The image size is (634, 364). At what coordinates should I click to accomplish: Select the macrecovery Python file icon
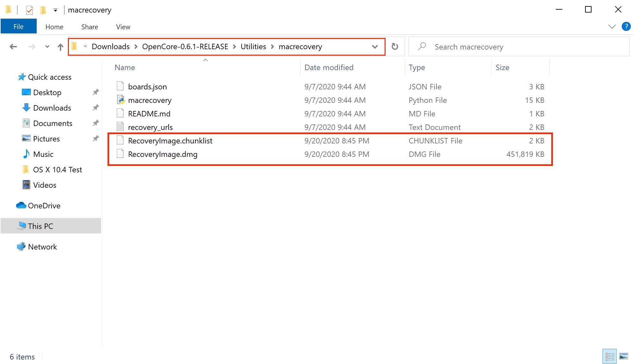(x=121, y=100)
